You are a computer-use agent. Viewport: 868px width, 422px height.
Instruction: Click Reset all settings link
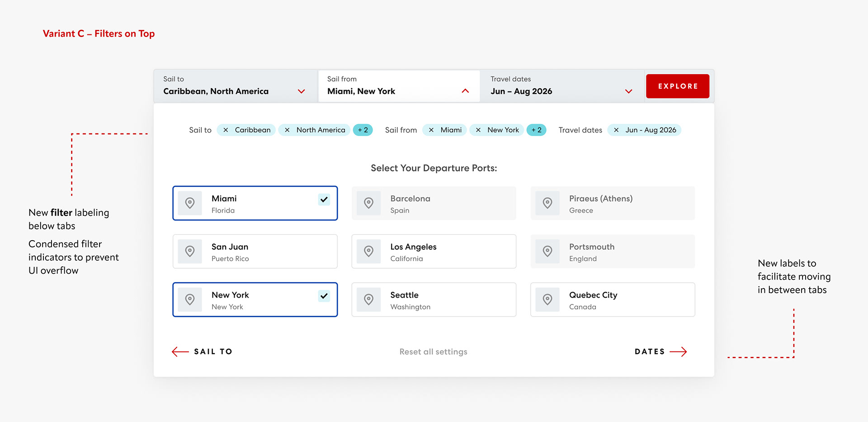434,352
